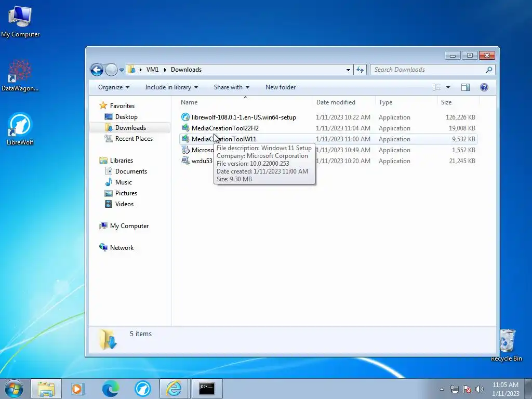The width and height of the screenshot is (532, 399).
Task: Click the 21,245 KB size cell
Action: pos(462,161)
